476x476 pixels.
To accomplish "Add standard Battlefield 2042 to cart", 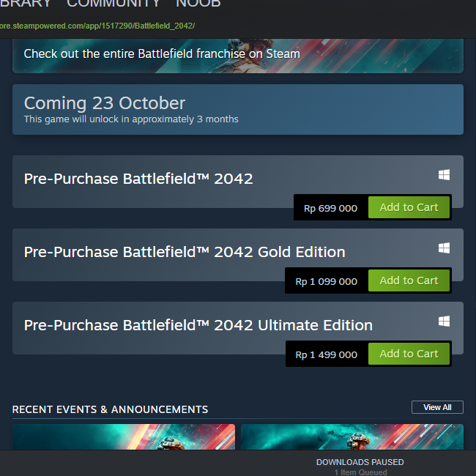I will (x=409, y=207).
